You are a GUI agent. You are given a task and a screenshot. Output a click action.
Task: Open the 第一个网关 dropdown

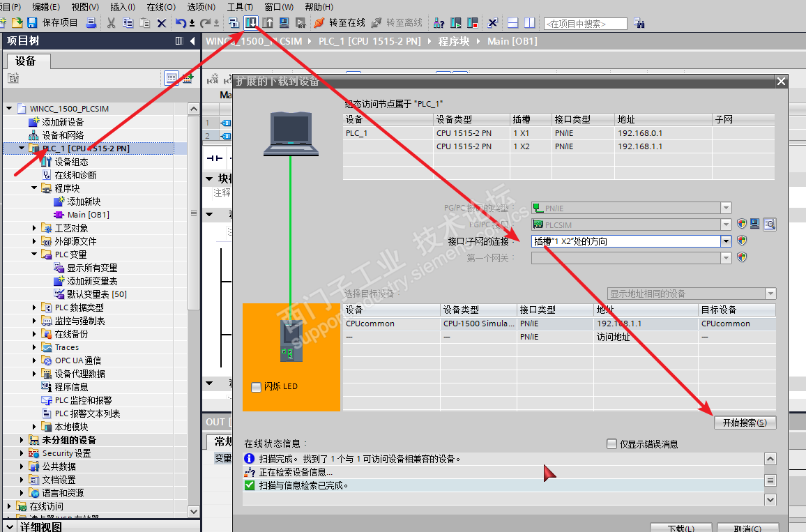(726, 257)
